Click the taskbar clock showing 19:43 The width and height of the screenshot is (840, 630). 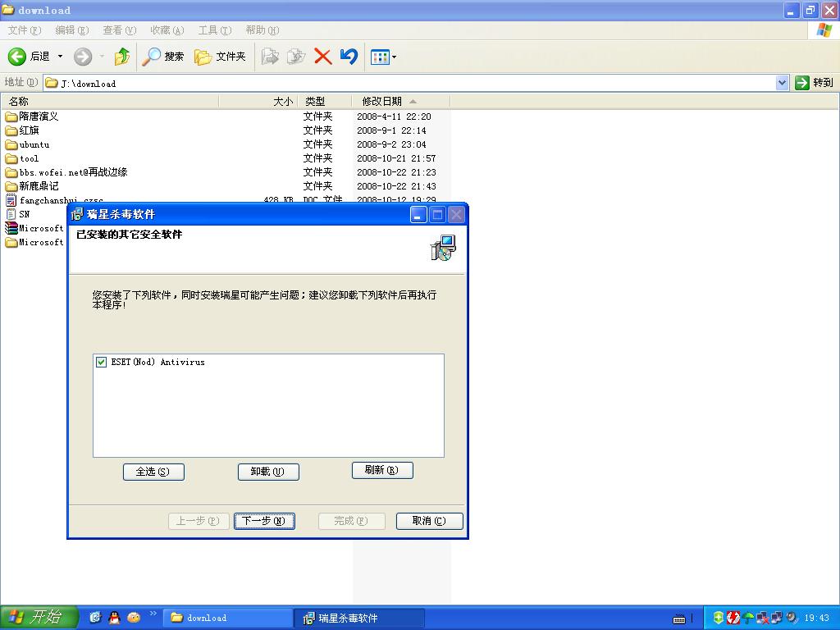pos(816,619)
